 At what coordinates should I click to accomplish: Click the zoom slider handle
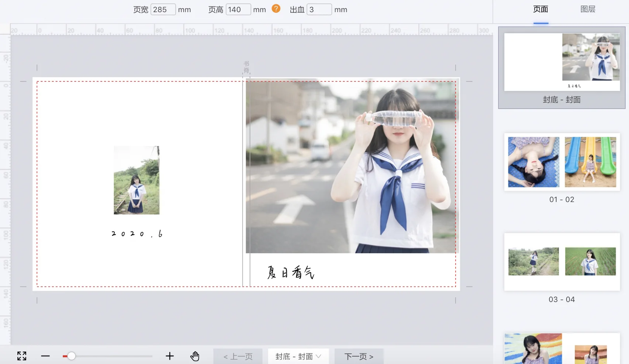click(x=71, y=356)
